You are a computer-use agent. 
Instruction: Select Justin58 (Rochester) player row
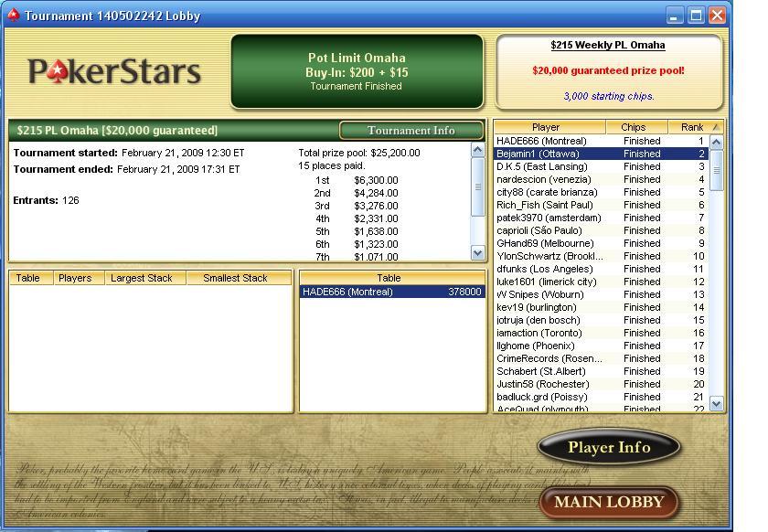tap(601, 384)
